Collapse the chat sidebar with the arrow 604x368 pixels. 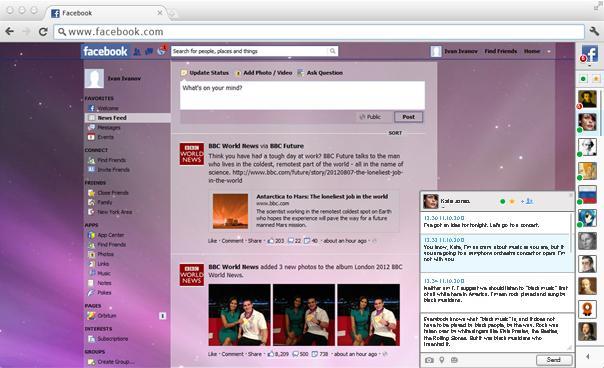(588, 356)
